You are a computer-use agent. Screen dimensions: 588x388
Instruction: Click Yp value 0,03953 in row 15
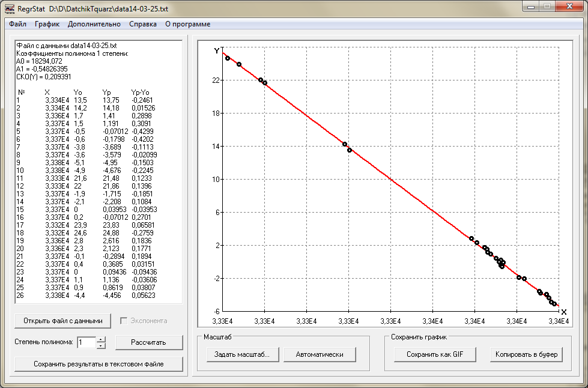[115, 210]
